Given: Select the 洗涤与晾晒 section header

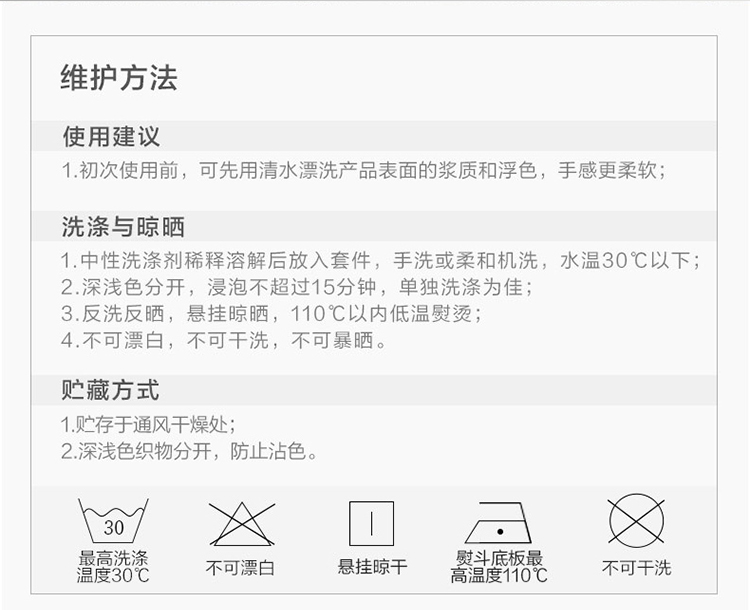Looking at the screenshot, I should pyautogui.click(x=123, y=227).
